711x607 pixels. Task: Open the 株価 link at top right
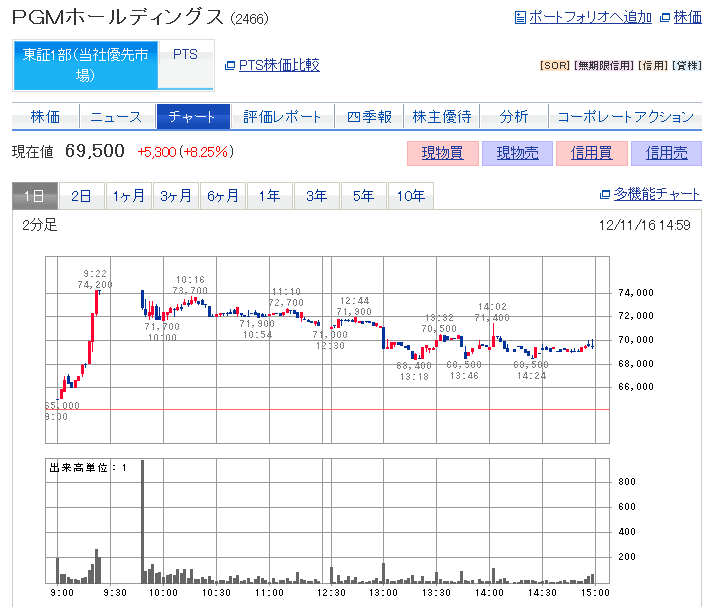(x=687, y=17)
